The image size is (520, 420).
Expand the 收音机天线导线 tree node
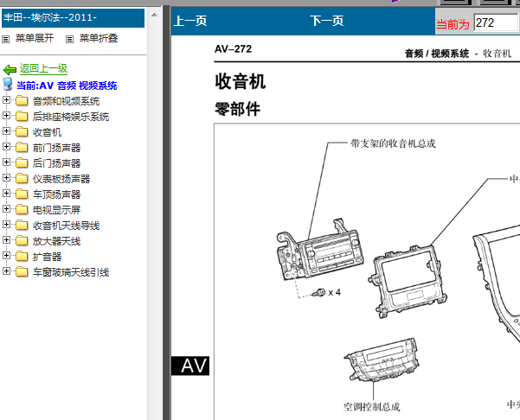[6, 224]
